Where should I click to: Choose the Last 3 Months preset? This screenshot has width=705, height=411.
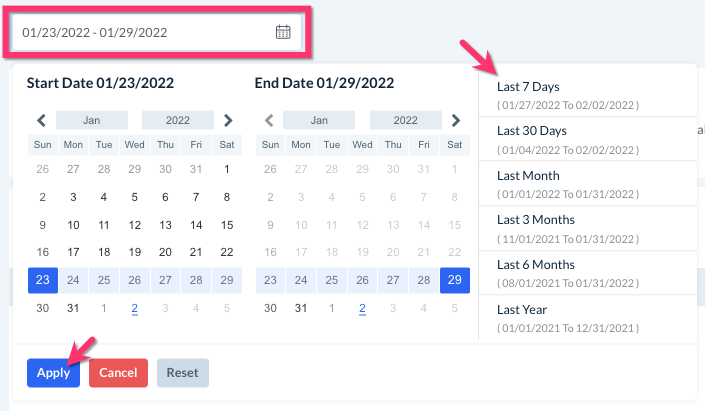568,228
